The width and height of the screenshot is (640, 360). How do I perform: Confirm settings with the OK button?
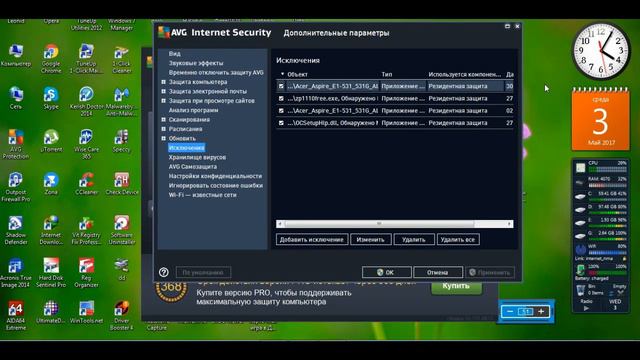coord(386,272)
